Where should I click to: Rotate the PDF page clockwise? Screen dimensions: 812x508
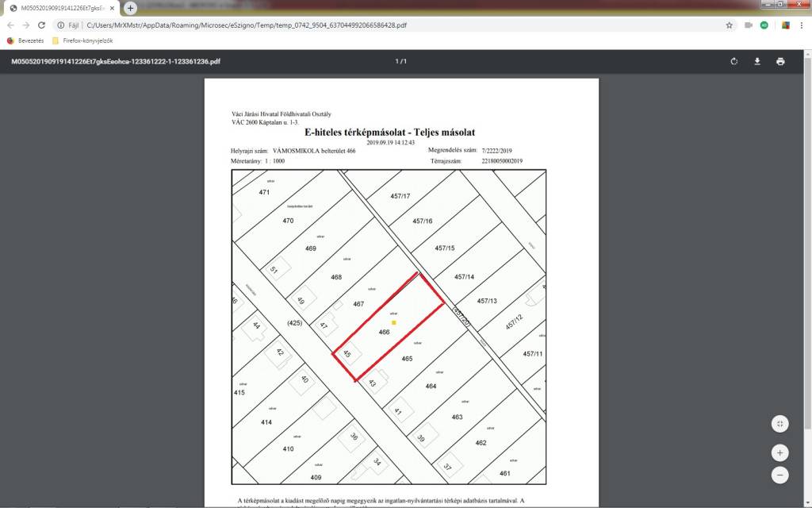pyautogui.click(x=733, y=61)
